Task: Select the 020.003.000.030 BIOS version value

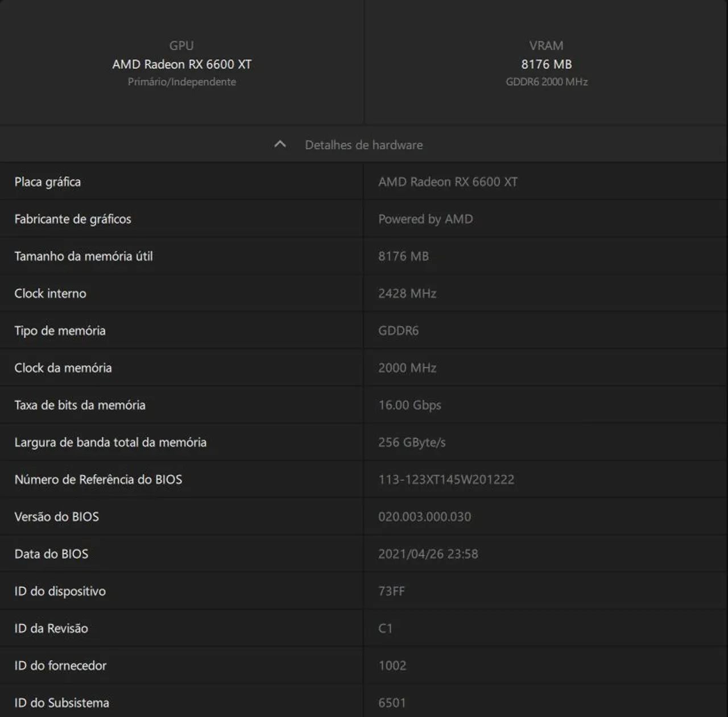Action: click(425, 517)
